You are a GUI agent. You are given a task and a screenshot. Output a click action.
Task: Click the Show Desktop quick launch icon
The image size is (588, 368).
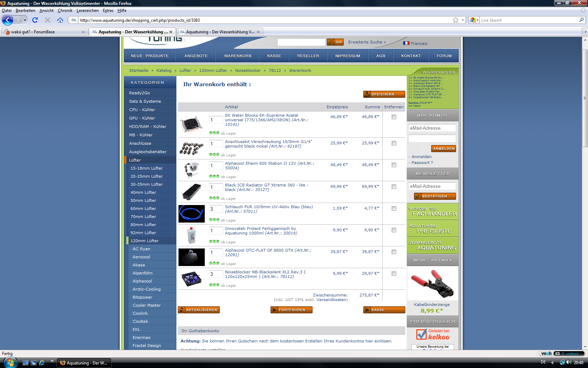[x=26, y=363]
